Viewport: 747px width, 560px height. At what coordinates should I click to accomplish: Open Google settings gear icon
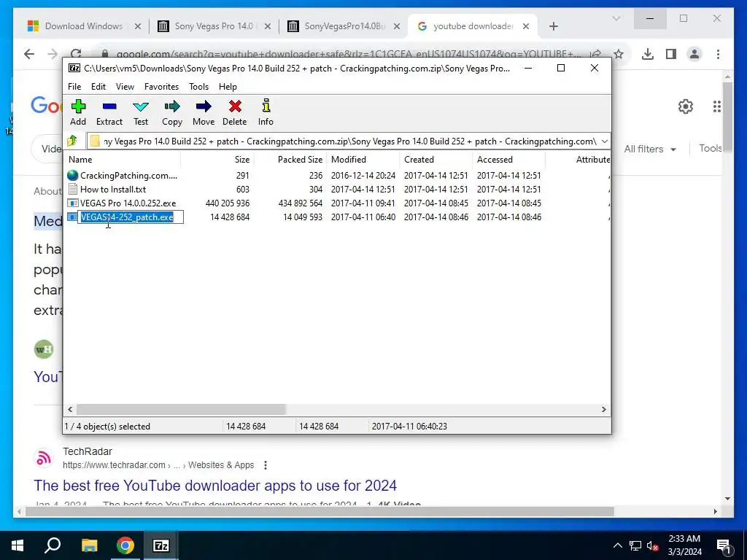686,106
